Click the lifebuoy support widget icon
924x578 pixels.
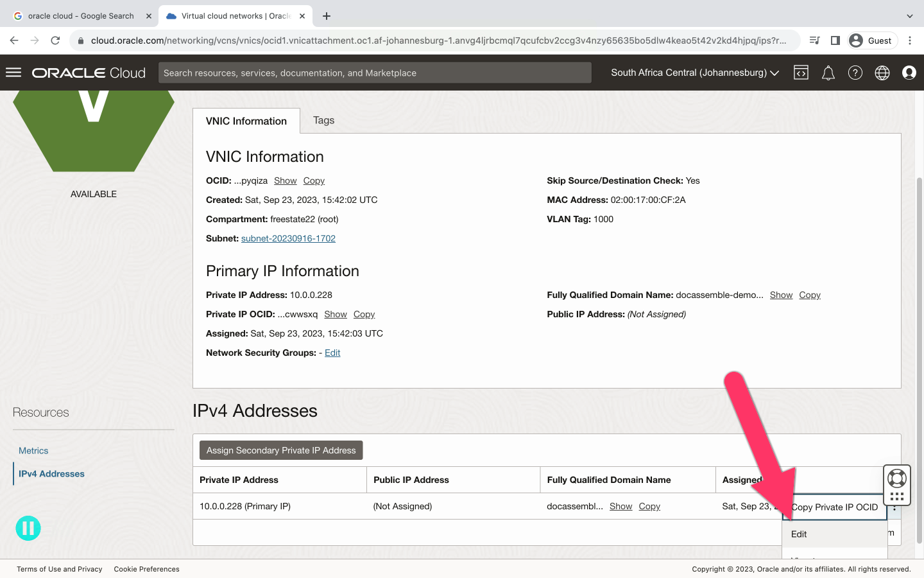point(897,478)
